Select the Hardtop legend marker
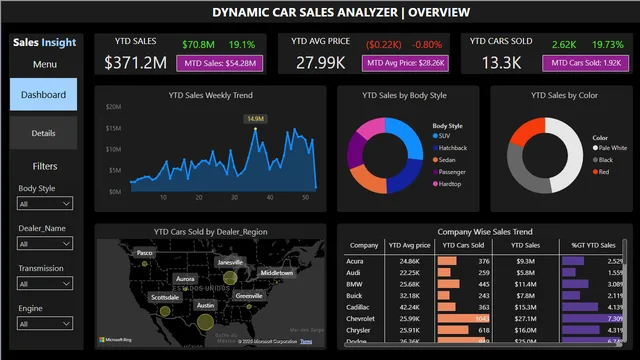Viewport: 640px width, 360px height. [x=435, y=184]
